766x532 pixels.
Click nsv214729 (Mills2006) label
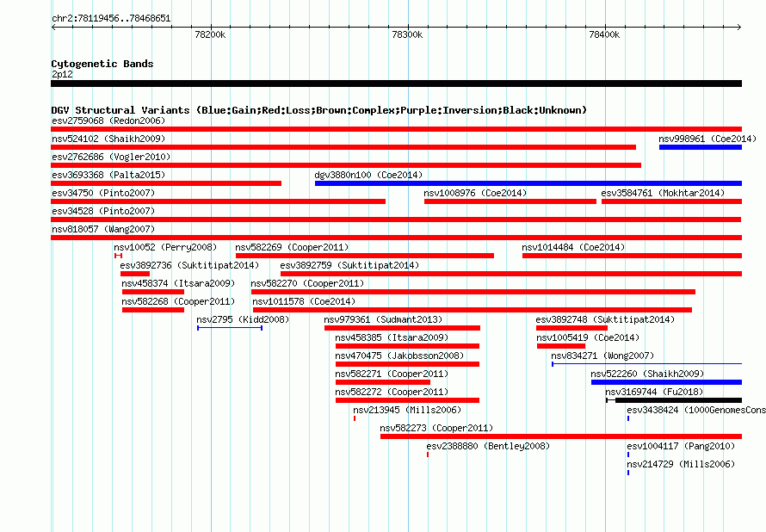681,464
